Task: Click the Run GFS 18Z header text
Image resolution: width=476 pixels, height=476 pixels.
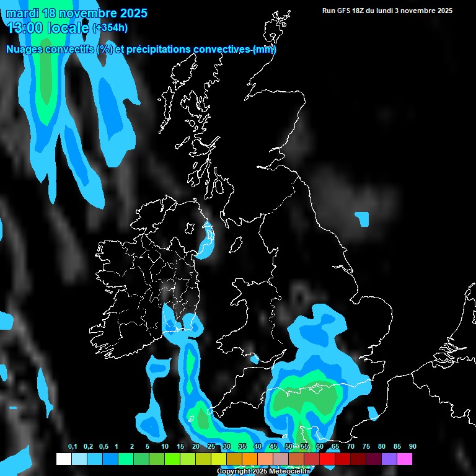Action: (387, 11)
